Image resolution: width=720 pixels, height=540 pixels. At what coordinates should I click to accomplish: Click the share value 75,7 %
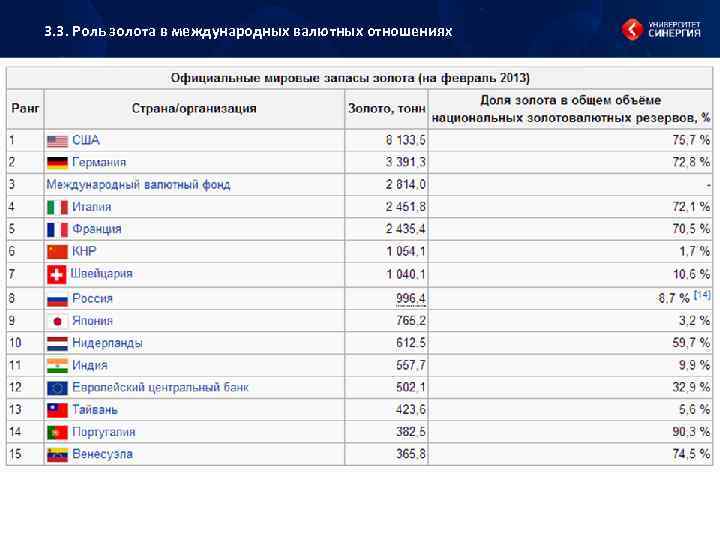click(x=691, y=140)
